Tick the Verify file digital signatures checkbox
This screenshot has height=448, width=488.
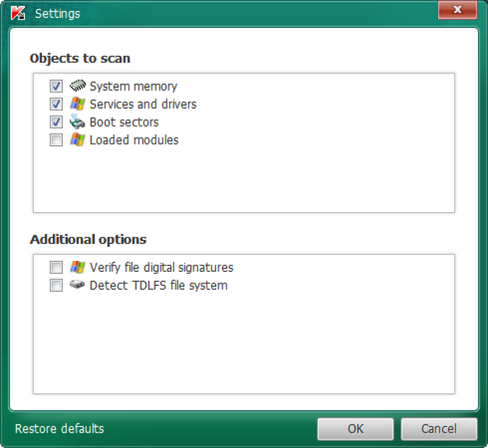[56, 267]
